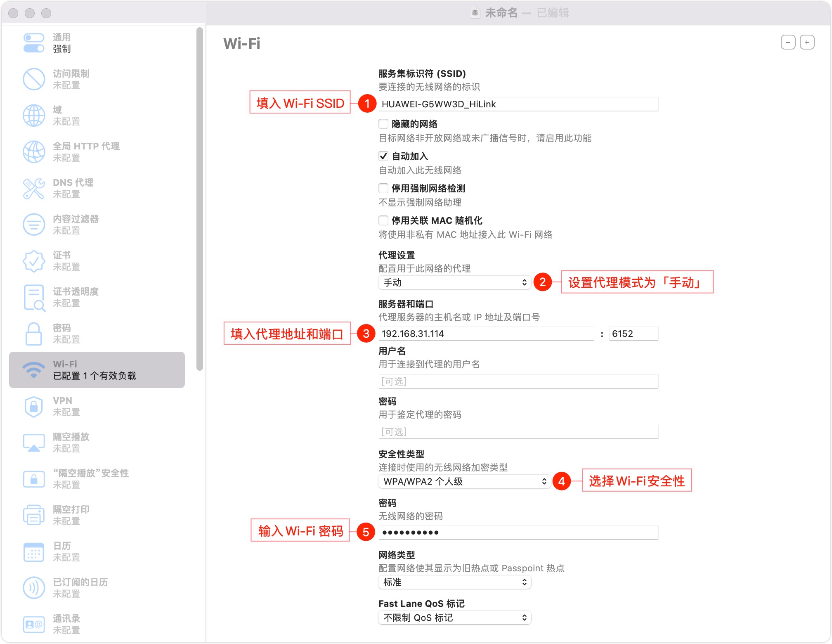Open the 日历 calendar icon
This screenshot has width=832, height=644.
point(34,552)
